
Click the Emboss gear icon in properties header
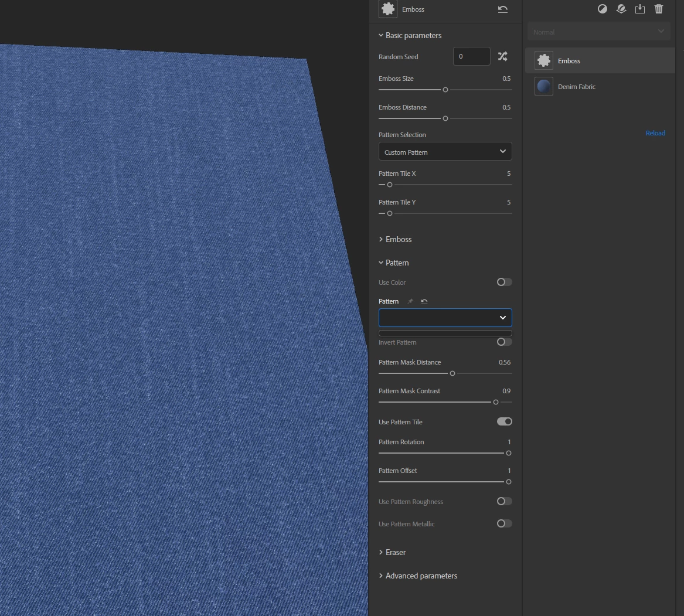pyautogui.click(x=388, y=9)
